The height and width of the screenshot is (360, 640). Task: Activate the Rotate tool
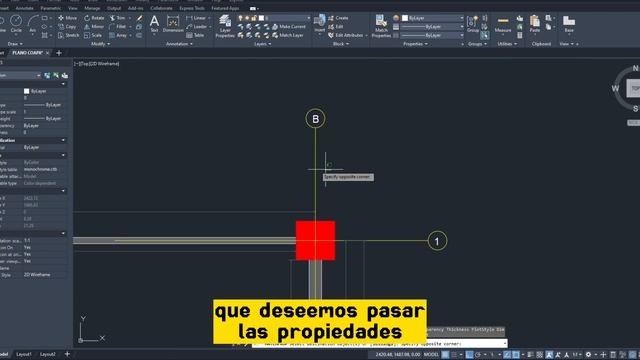(94, 18)
